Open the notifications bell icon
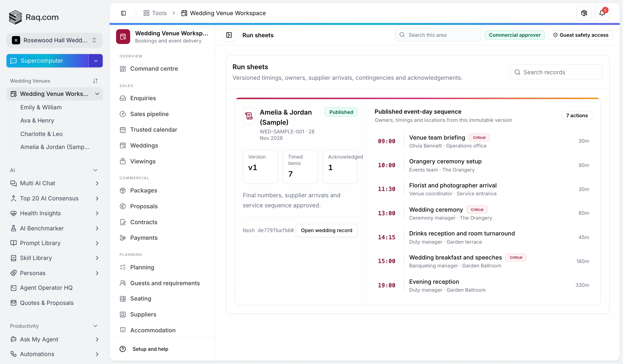 tap(602, 13)
